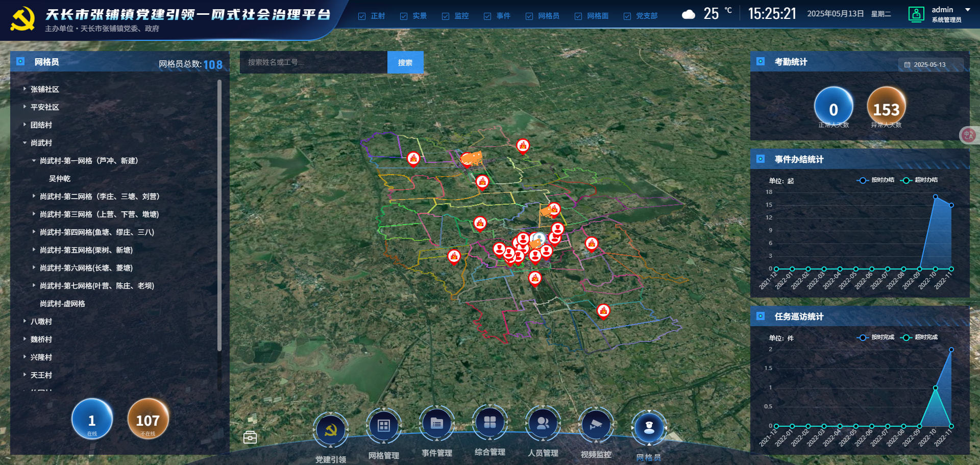Expand the 张铺社区 tree node

24,89
